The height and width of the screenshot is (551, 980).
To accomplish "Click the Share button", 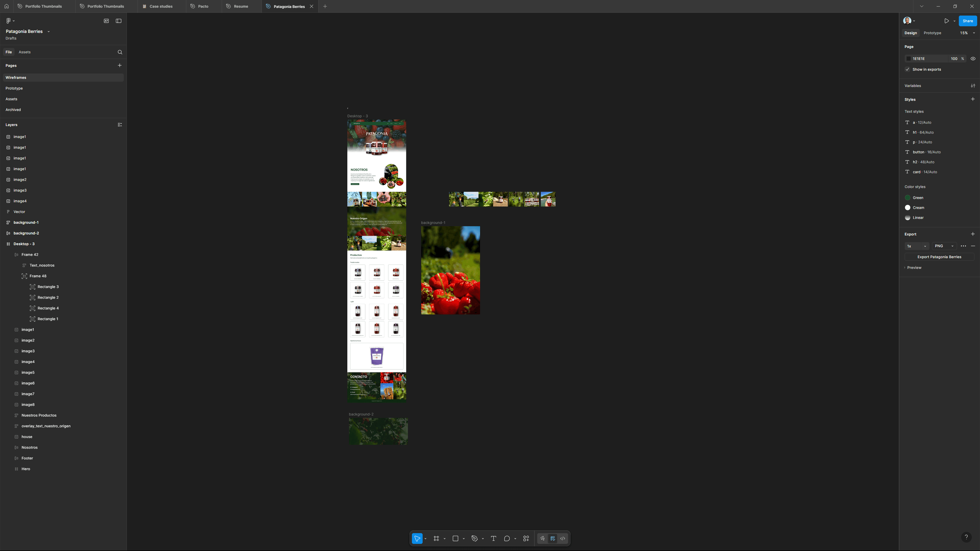I will click(x=967, y=21).
